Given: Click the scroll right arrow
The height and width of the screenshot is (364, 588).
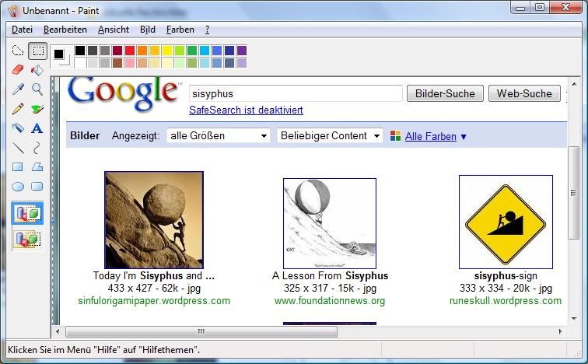Looking at the screenshot, I should [x=560, y=331].
